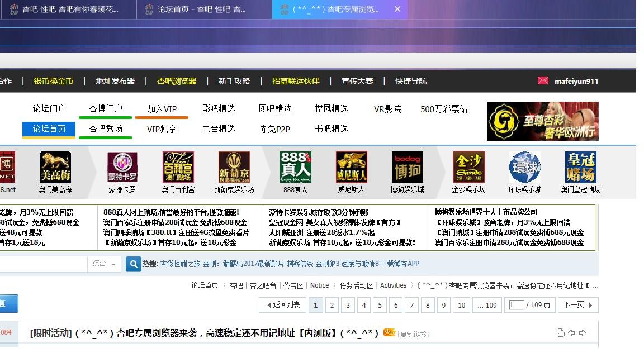Click the 限时活动 category tag

[x=51, y=333]
